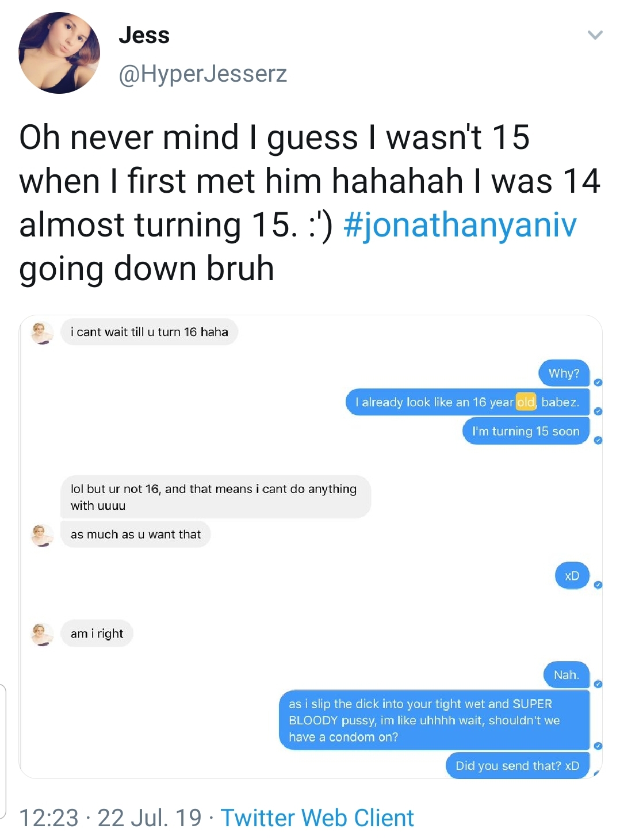Click the sender avatar beside the first chat message
The width and height of the screenshot is (620, 840).
pyautogui.click(x=42, y=333)
